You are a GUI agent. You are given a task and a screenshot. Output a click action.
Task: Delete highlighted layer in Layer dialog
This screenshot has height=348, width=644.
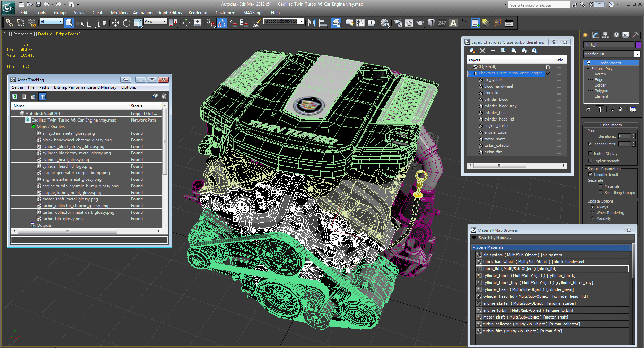coord(482,51)
